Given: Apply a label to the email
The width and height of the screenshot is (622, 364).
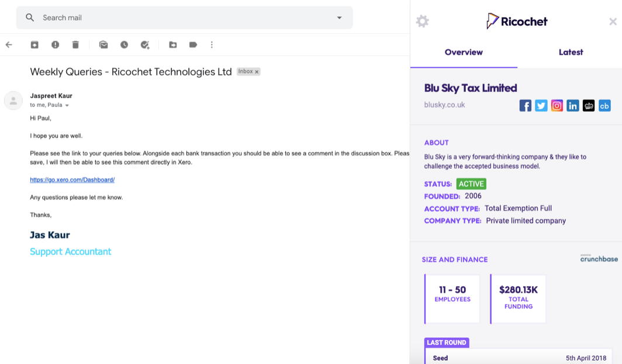Looking at the screenshot, I should (x=193, y=45).
